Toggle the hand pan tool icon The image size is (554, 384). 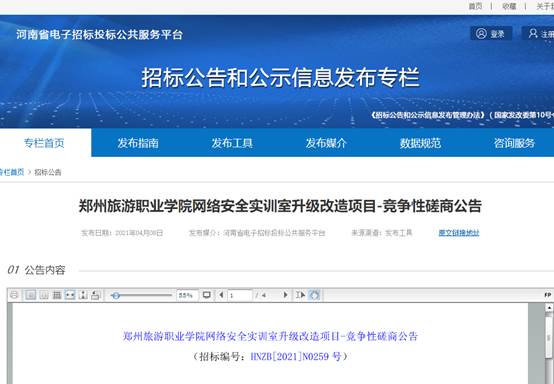coord(314,295)
